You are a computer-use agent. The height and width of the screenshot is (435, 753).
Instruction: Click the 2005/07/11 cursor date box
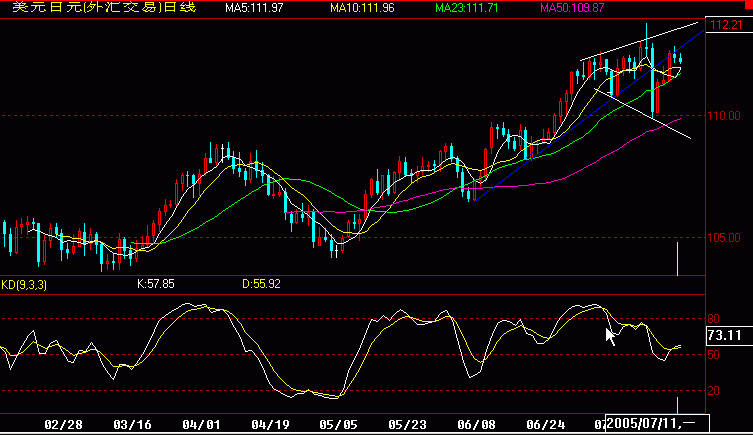657,423
